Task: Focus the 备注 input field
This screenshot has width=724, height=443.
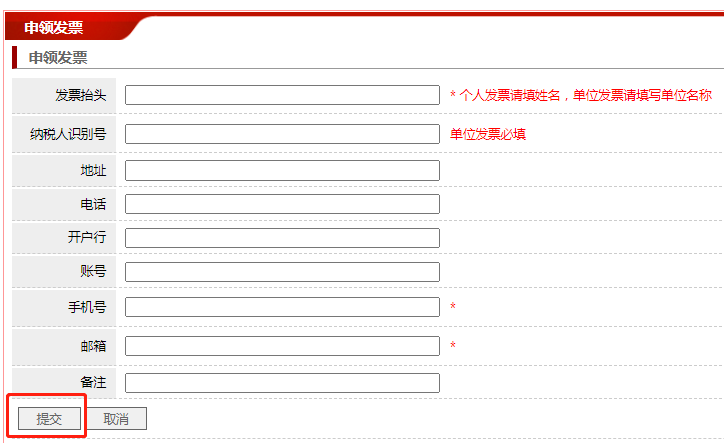Action: [282, 383]
